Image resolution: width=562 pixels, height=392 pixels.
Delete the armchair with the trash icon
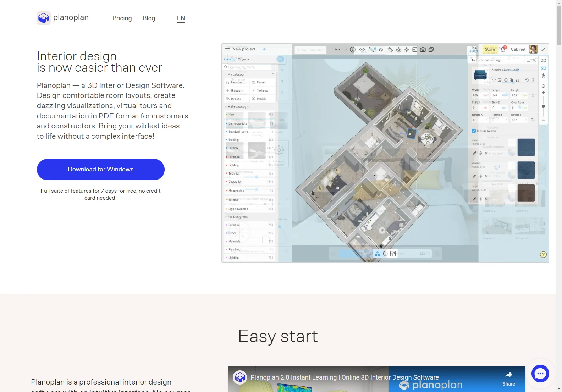533,80
